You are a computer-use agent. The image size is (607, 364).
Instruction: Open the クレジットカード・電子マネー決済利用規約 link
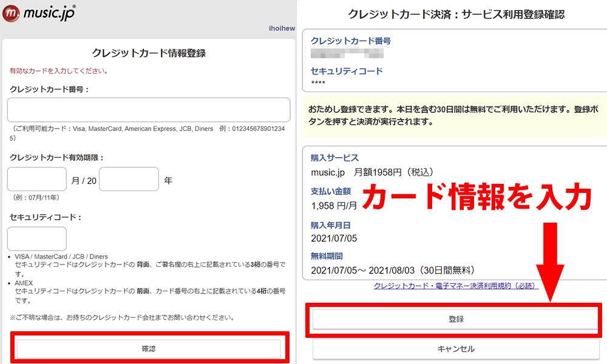(x=456, y=286)
